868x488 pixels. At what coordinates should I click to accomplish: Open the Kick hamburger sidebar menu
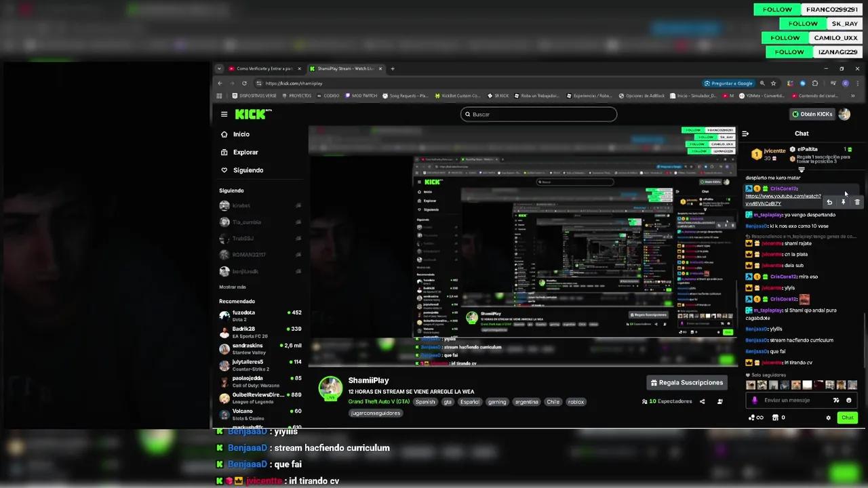pos(224,115)
